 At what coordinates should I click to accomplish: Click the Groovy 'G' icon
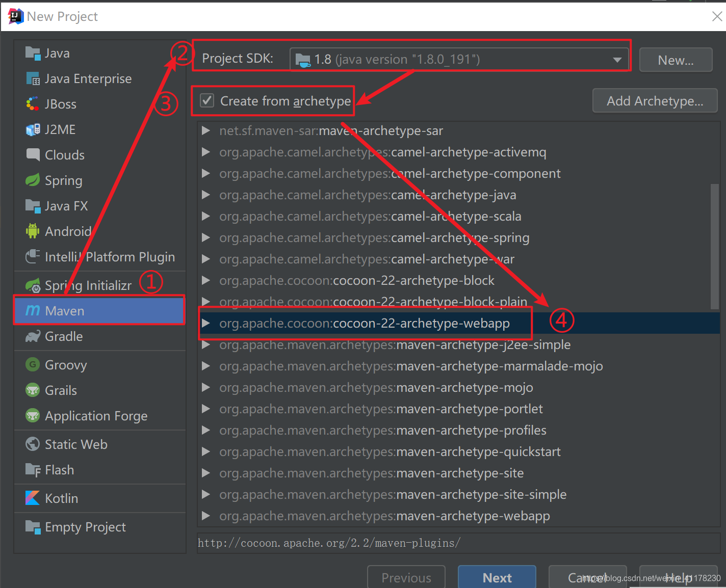tap(33, 364)
